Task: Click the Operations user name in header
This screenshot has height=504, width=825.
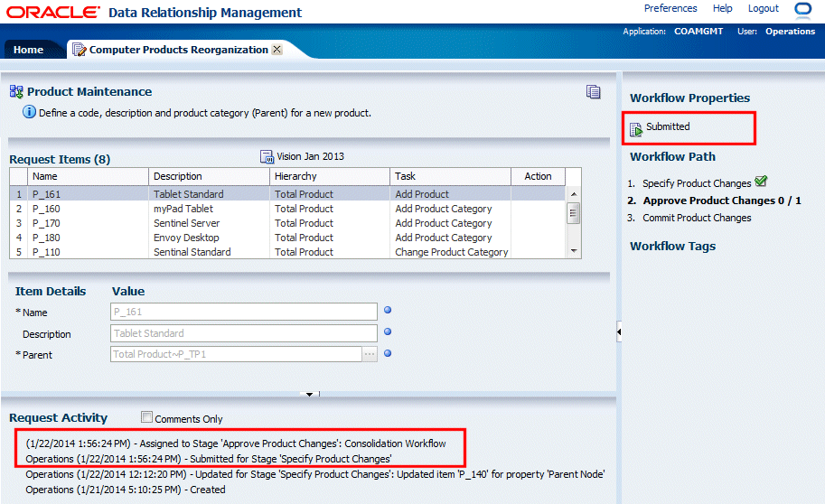Action: click(791, 31)
